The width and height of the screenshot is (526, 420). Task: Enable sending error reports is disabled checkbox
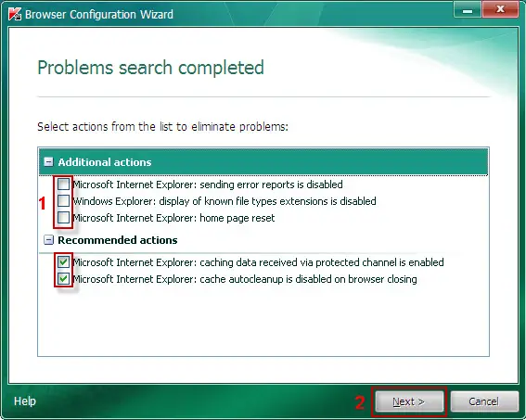point(63,184)
